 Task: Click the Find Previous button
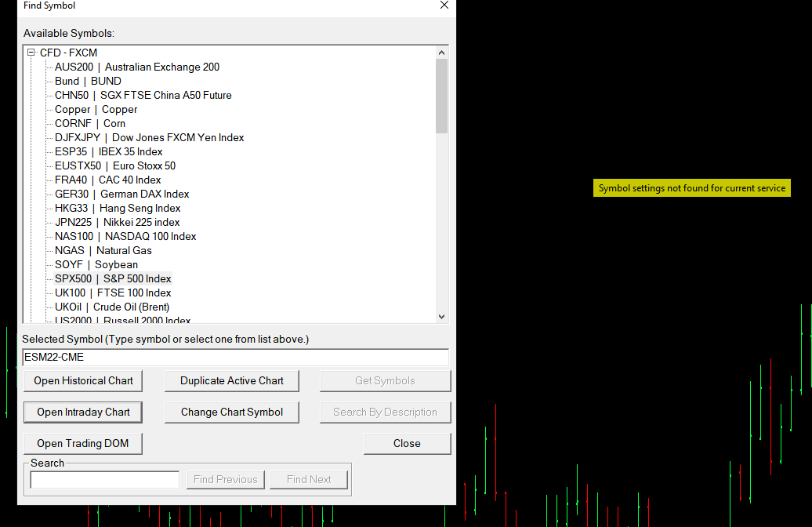(226, 480)
